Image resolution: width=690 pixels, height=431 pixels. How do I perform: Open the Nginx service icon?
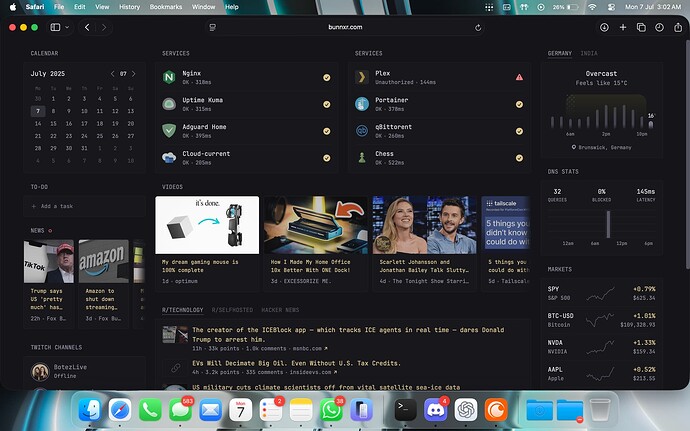point(169,77)
